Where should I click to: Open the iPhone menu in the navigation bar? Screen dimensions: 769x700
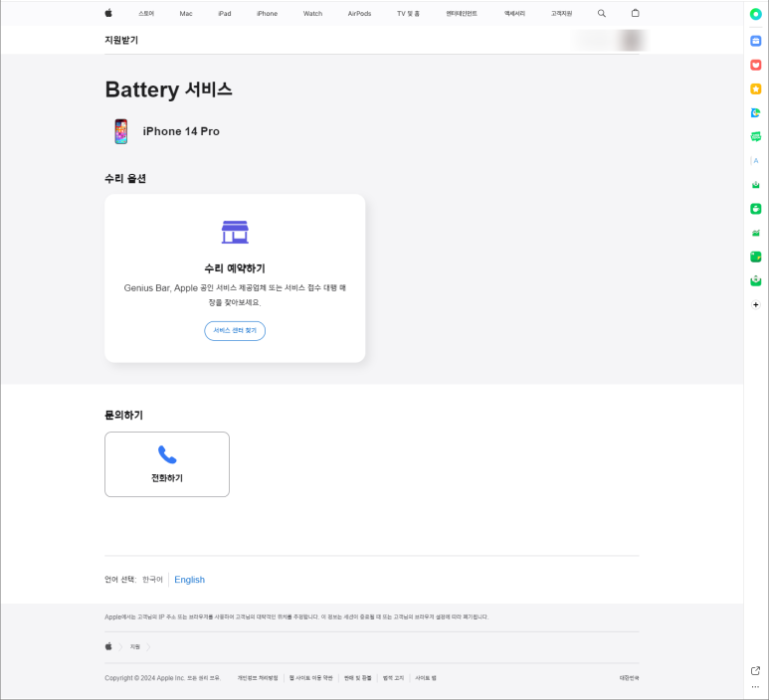[x=267, y=14]
